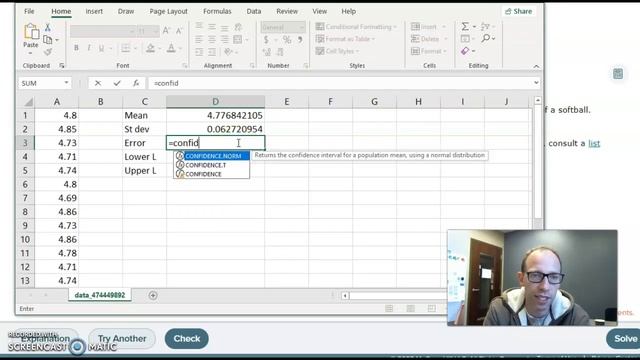
Task: Open Insert Function fx button
Action: (x=136, y=83)
